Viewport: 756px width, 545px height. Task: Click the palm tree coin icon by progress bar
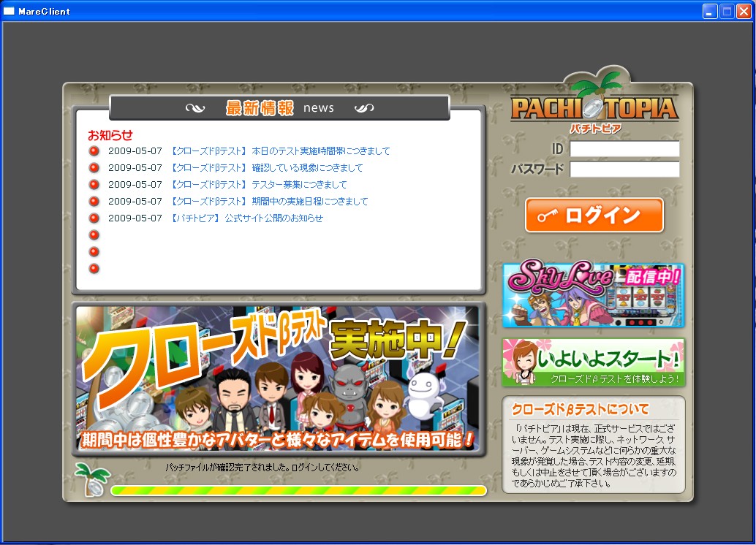click(x=93, y=479)
